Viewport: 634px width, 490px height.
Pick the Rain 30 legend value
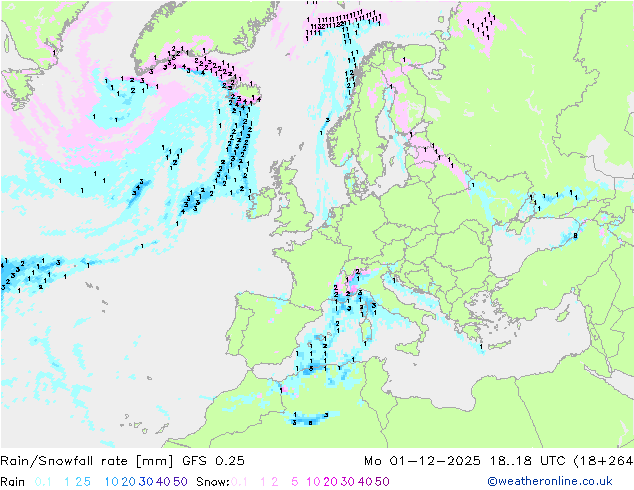(146, 482)
